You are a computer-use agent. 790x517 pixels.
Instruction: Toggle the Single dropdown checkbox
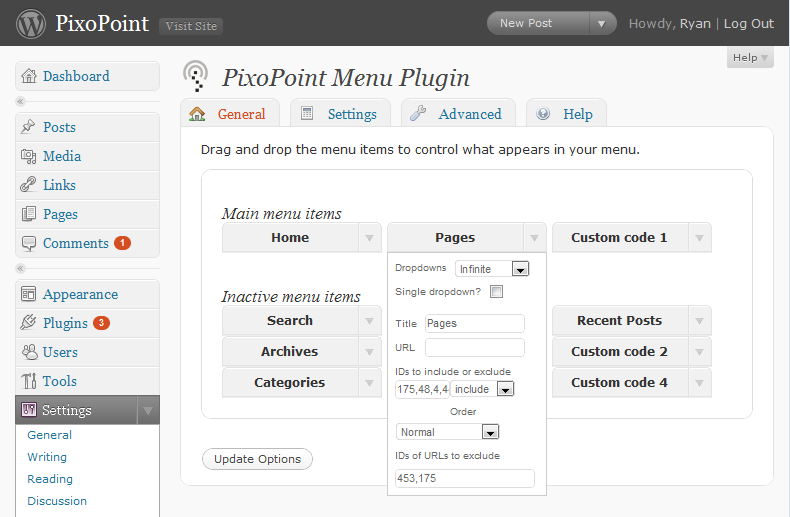click(496, 291)
